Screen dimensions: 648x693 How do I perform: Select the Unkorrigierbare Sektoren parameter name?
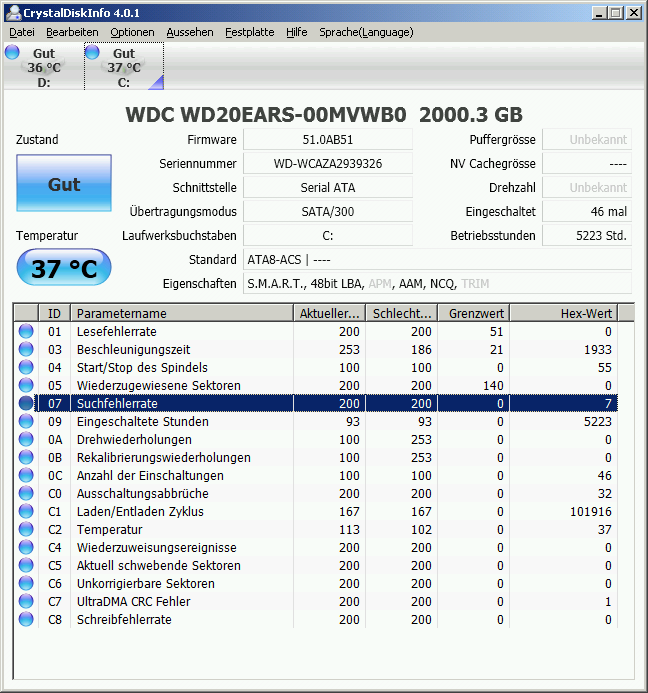146,583
